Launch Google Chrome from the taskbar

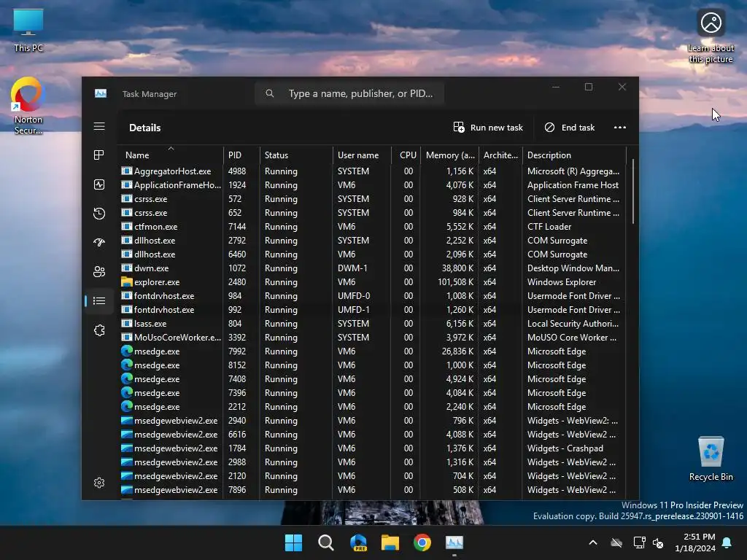pyautogui.click(x=422, y=542)
